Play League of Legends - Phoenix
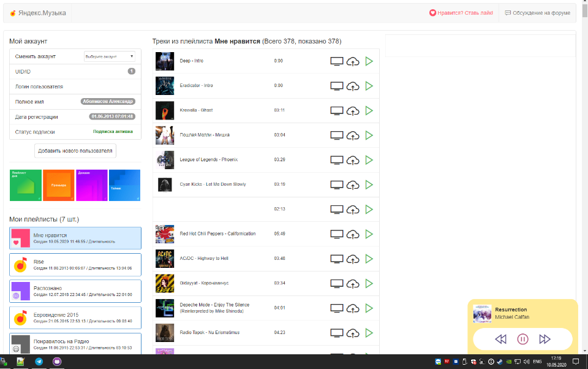The height and width of the screenshot is (369, 588). pyautogui.click(x=369, y=160)
